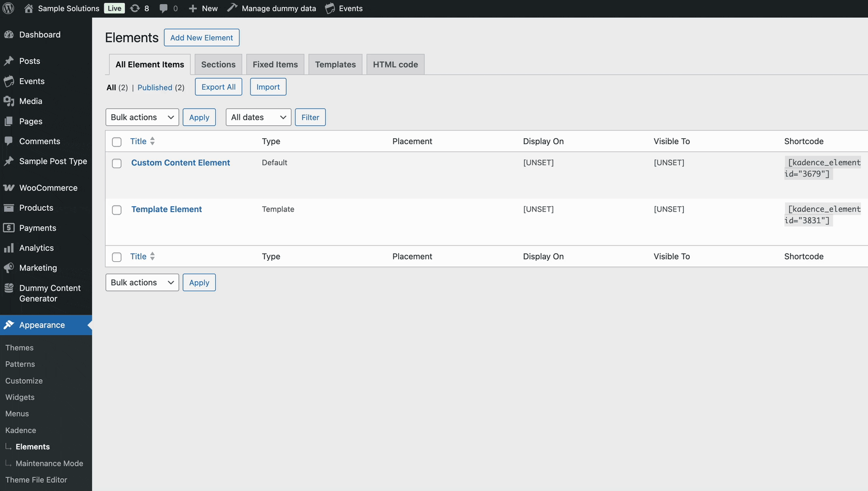Click the Payments sidebar icon
The width and height of the screenshot is (868, 491).
[x=9, y=228]
